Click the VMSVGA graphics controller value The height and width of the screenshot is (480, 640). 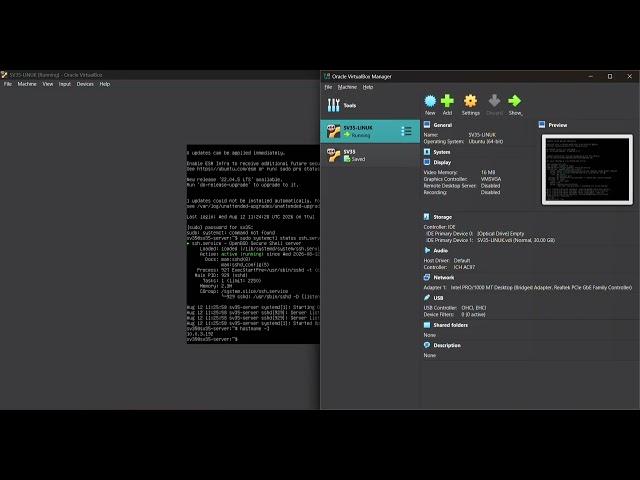click(491, 179)
